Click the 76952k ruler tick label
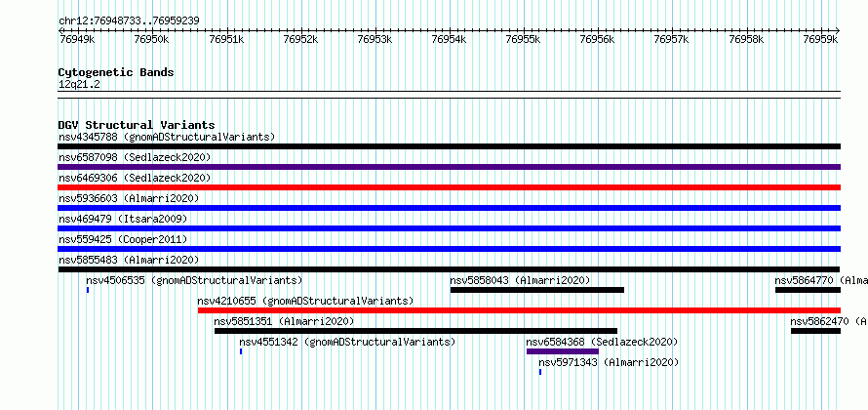Viewport: 868px width, 410px height. tap(300, 39)
